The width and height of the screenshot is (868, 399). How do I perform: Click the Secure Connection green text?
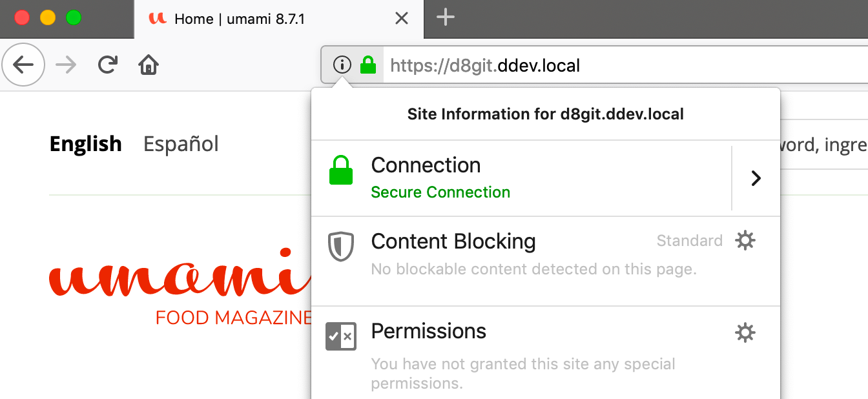point(440,192)
